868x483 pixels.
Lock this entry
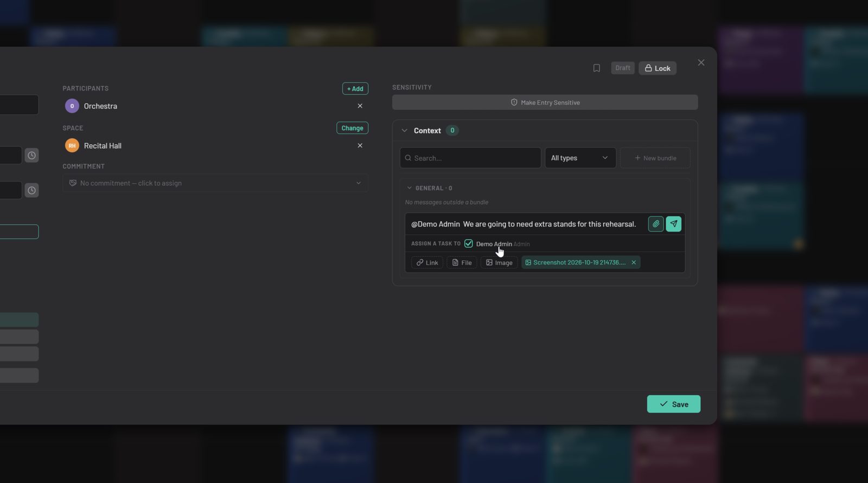658,68
